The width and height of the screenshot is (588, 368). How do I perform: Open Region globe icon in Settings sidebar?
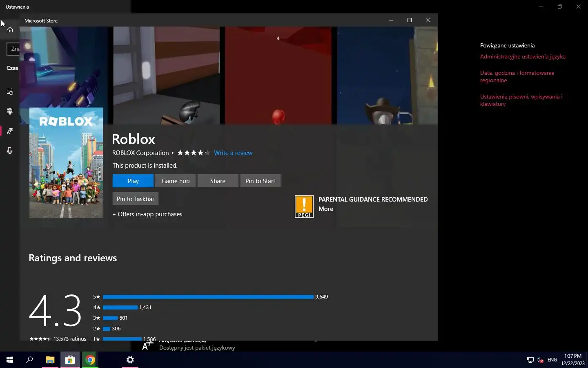(x=10, y=111)
